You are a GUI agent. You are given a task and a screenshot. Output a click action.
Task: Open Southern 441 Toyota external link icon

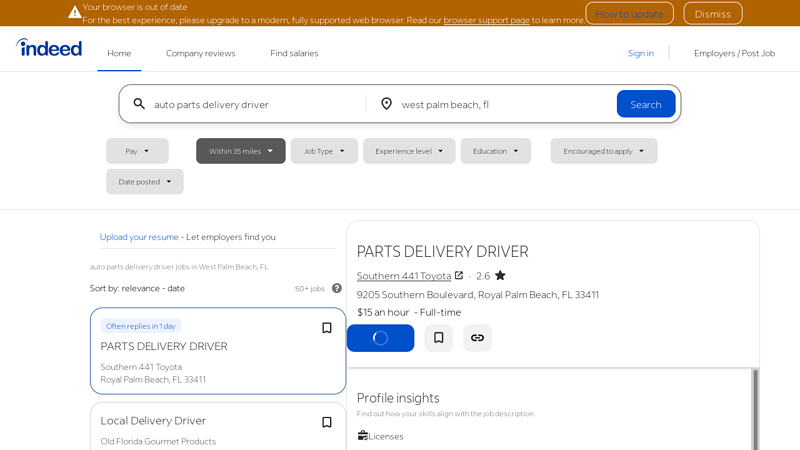point(459,276)
